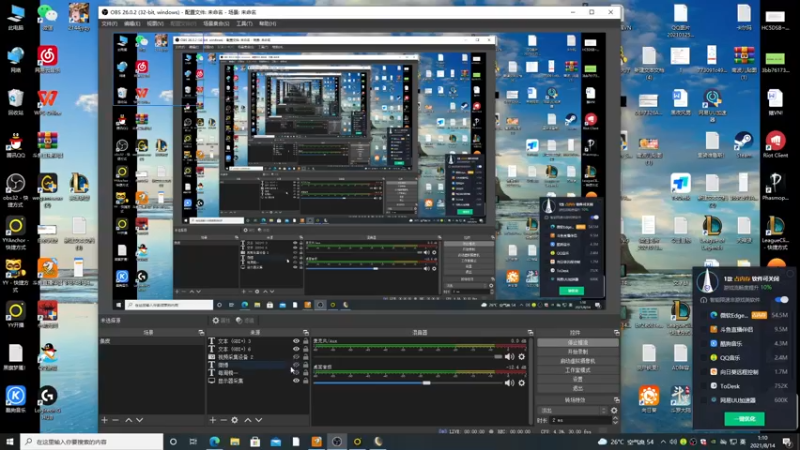800x450 pixels.
Task: Click the green 一键优化 button
Action: (744, 418)
